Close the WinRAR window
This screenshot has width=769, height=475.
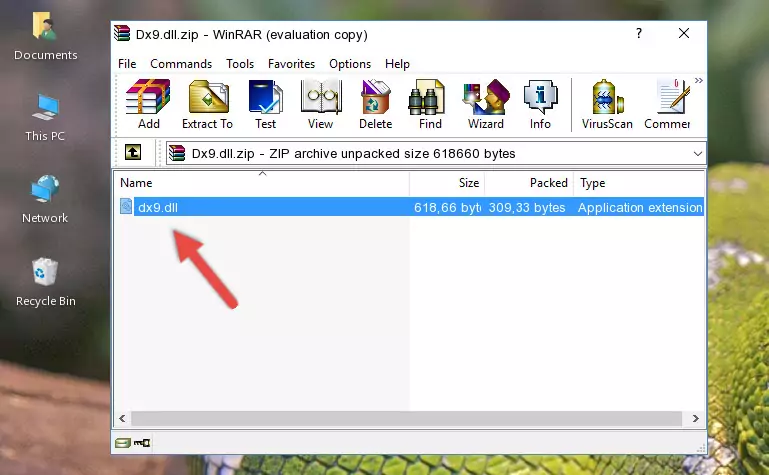coord(684,33)
